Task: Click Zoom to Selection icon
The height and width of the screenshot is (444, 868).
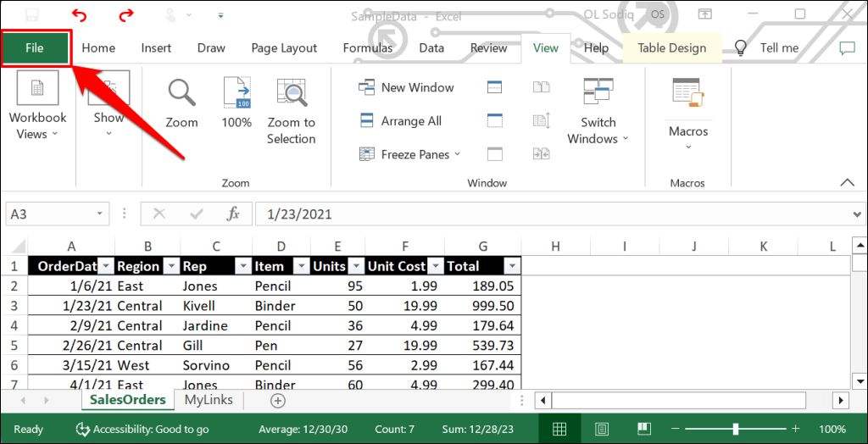Action: (291, 92)
